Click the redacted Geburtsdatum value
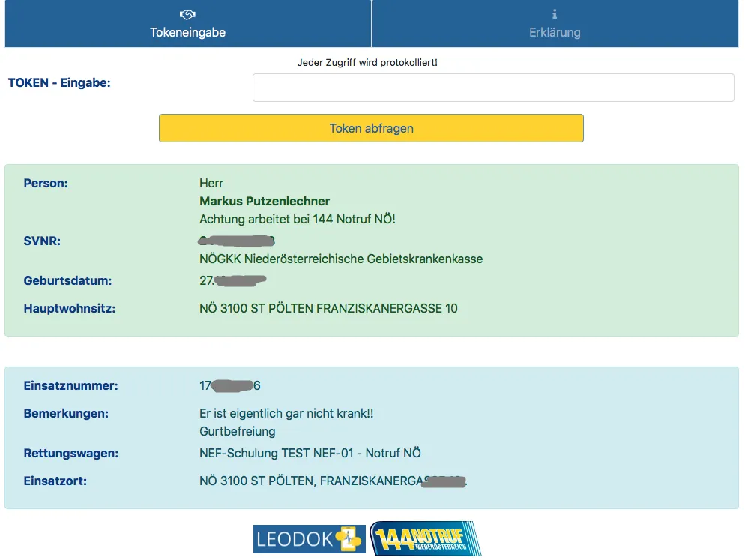 pyautogui.click(x=233, y=281)
